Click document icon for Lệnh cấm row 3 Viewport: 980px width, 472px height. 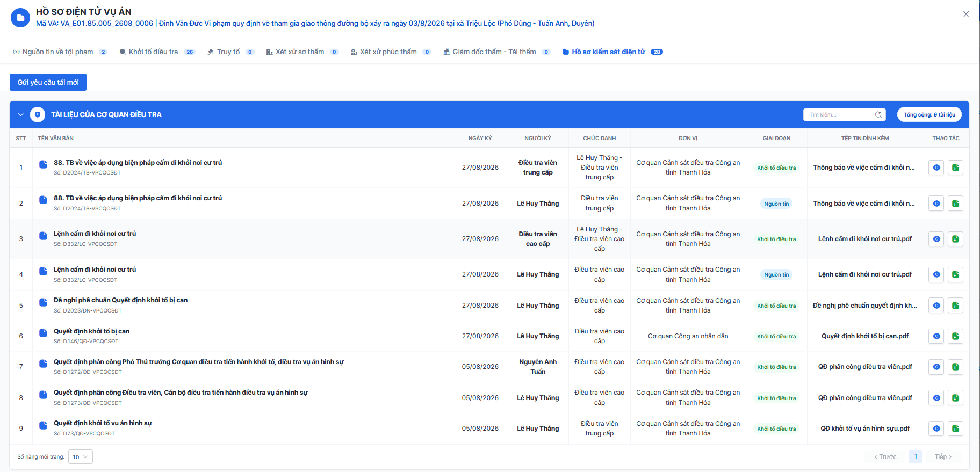tap(44, 236)
